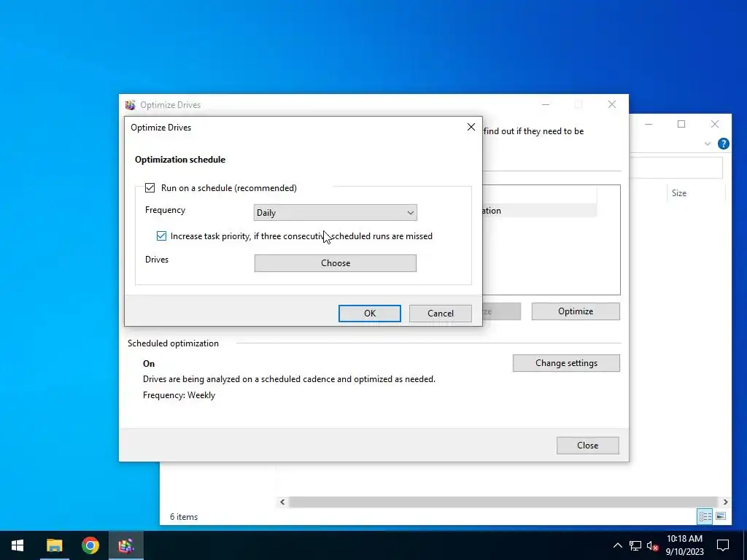Image resolution: width=747 pixels, height=560 pixels.
Task: Click right arrow of Explorer horizontal scrollbar
Action: [726, 502]
